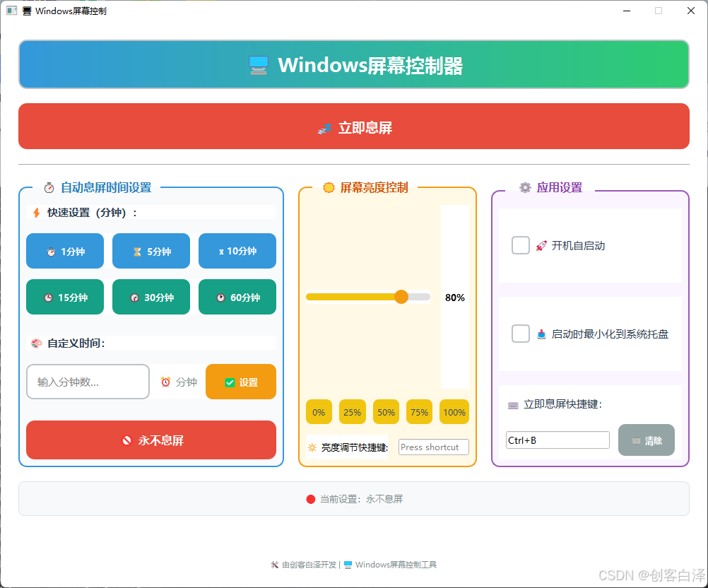
Task: Minimize the Windows屏幕控制 window
Action: coord(627,11)
